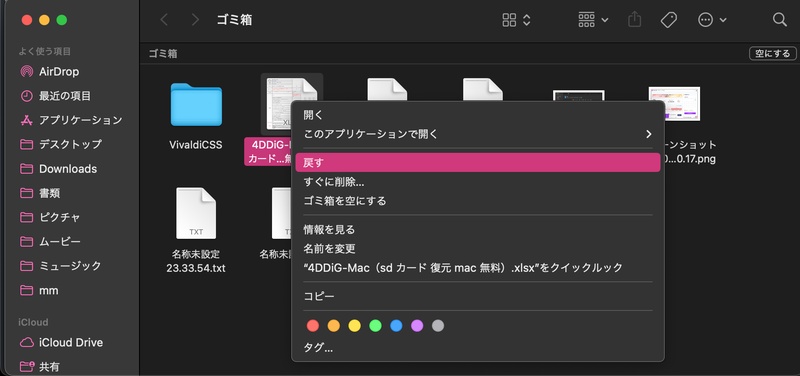Choose すぐに削除... menu item
The image size is (800, 376).
(478, 182)
